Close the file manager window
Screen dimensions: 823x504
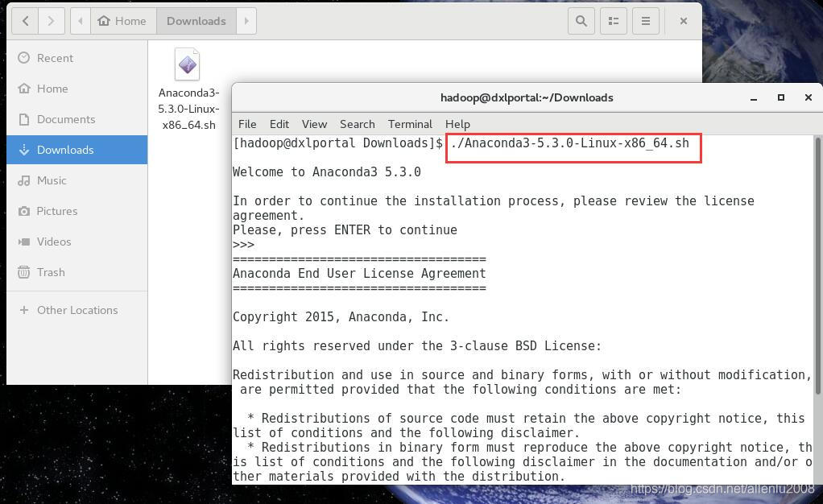click(x=684, y=21)
